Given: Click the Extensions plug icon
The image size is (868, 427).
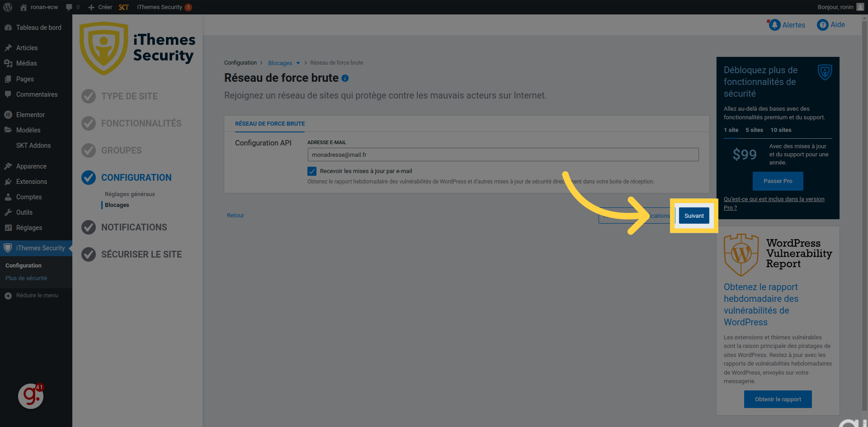Looking at the screenshot, I should click(8, 182).
